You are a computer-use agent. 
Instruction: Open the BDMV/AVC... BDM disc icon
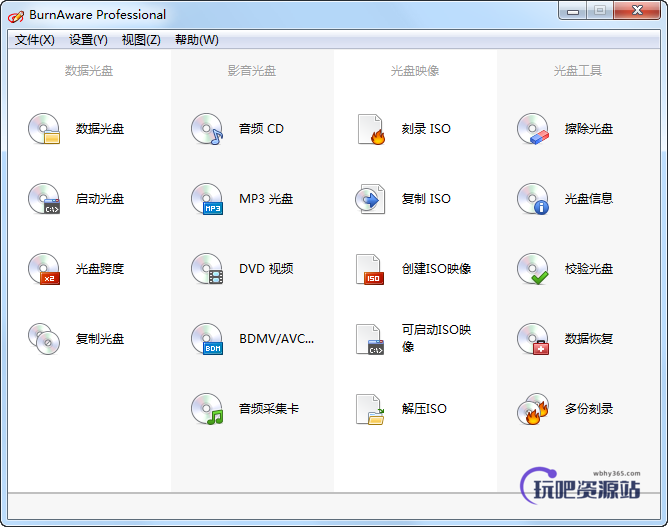click(x=207, y=339)
